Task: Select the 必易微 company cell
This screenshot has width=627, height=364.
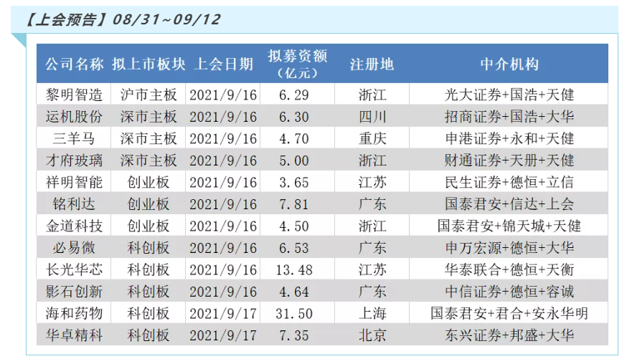Action: (x=74, y=248)
